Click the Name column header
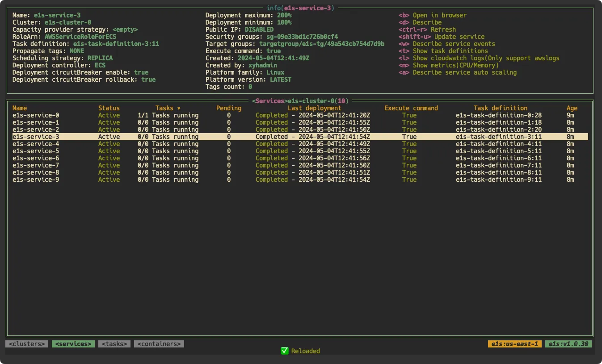Viewport: 602px width, 364px height. pyautogui.click(x=20, y=108)
